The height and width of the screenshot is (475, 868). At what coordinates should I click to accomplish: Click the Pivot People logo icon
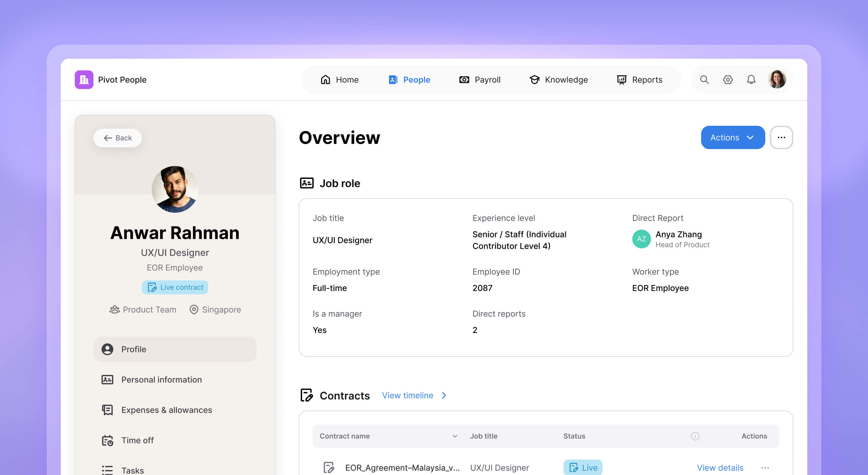point(84,80)
